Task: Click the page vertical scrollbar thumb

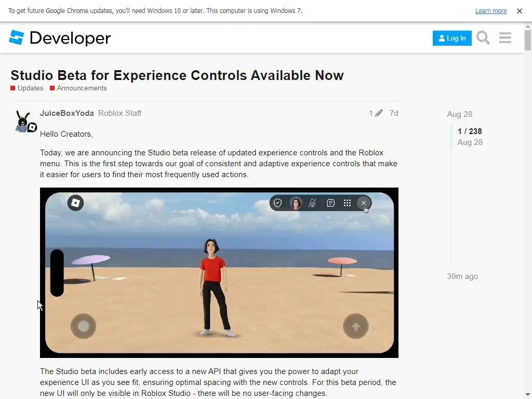Action: tap(528, 40)
